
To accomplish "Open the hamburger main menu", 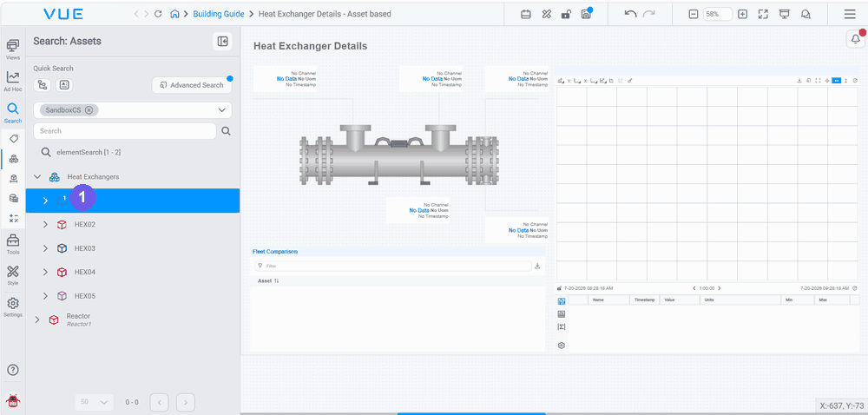I will pos(849,15).
